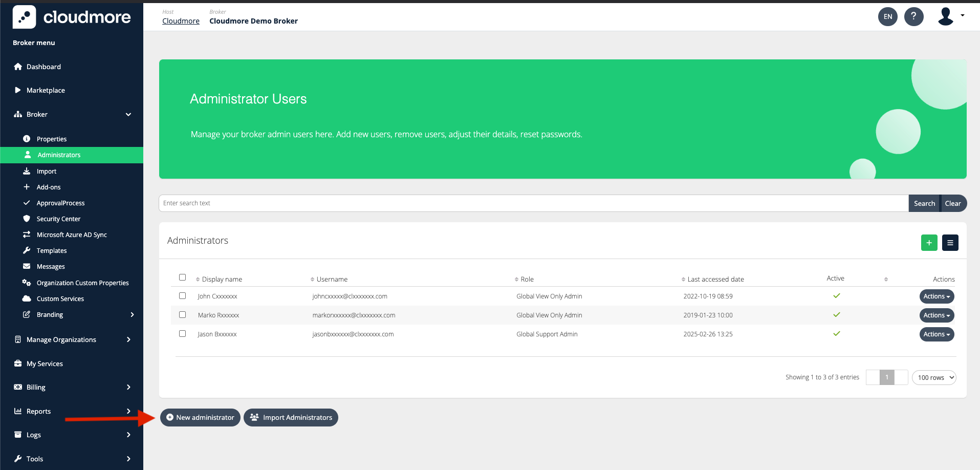This screenshot has width=980, height=470.
Task: Click the Import Administrators button
Action: pyautogui.click(x=291, y=417)
